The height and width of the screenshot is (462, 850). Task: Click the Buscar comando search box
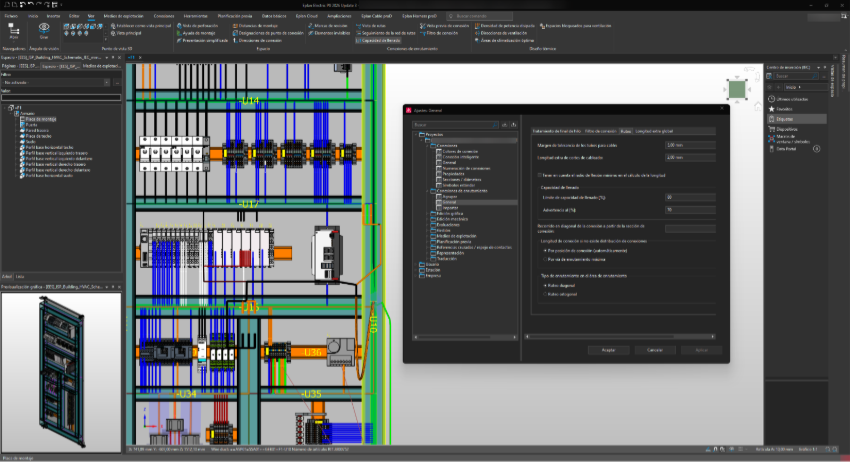tap(479, 16)
